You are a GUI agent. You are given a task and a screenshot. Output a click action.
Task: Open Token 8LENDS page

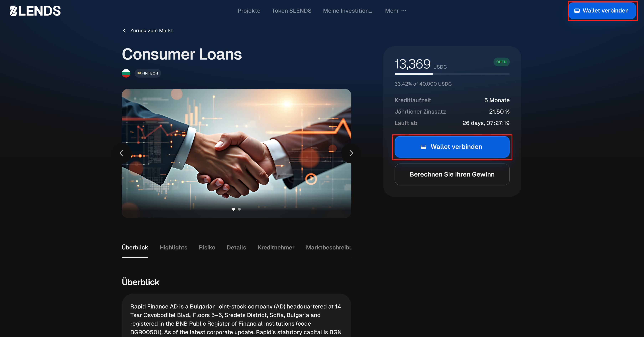(292, 11)
